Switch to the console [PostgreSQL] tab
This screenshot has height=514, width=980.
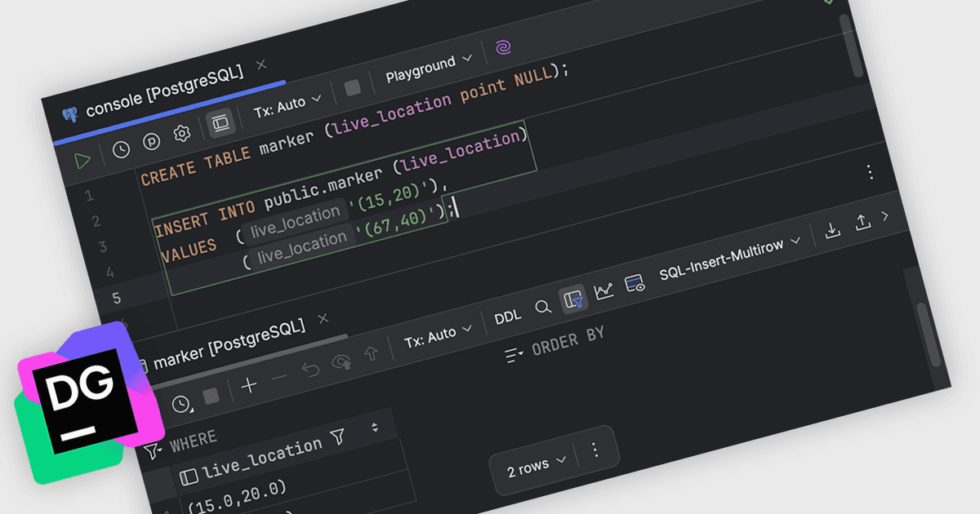[x=163, y=91]
